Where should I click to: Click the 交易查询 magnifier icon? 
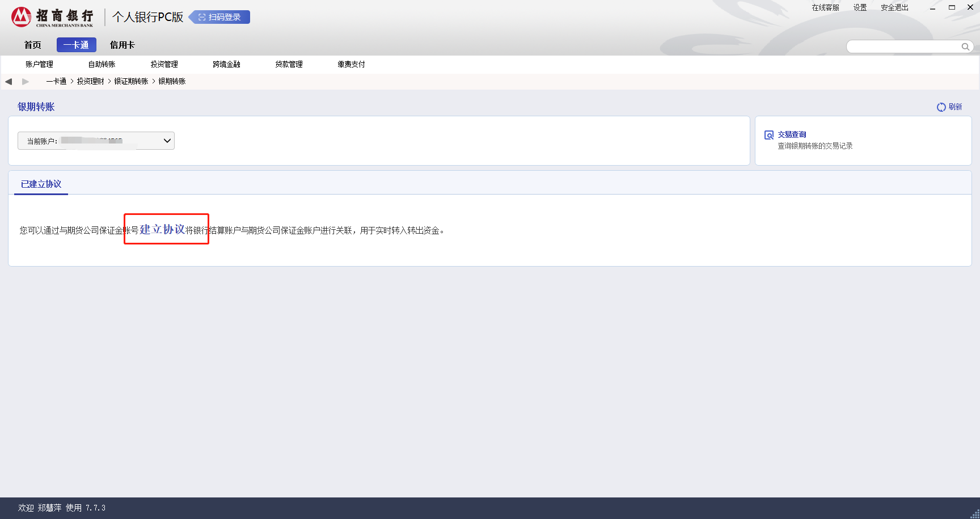click(x=769, y=135)
